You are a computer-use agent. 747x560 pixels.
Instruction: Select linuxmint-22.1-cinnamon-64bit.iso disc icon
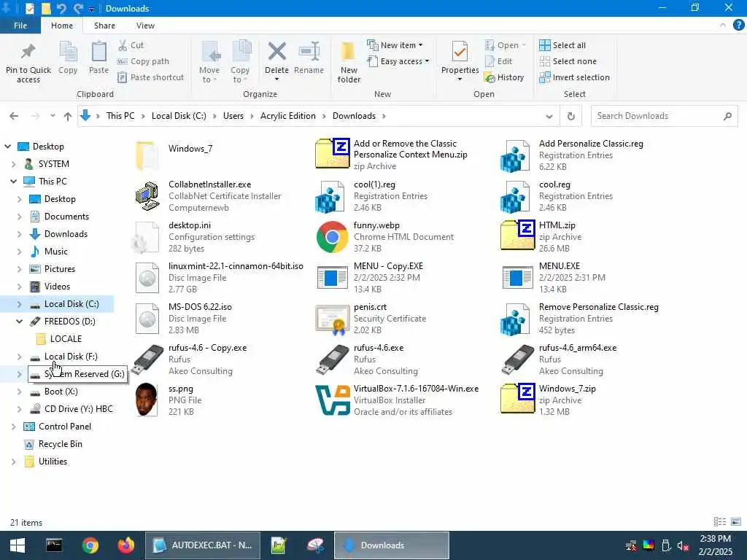(147, 278)
